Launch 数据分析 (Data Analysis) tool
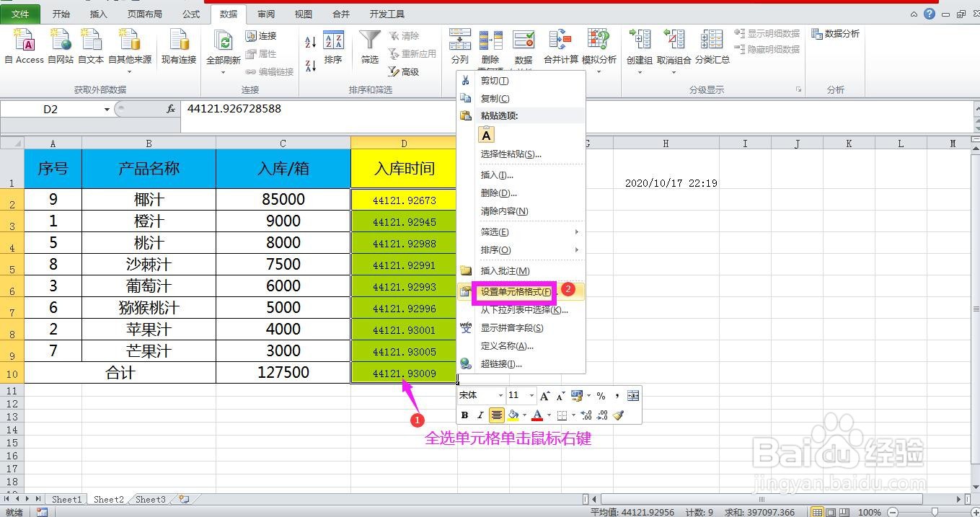Image resolution: width=980 pixels, height=517 pixels. tap(835, 33)
